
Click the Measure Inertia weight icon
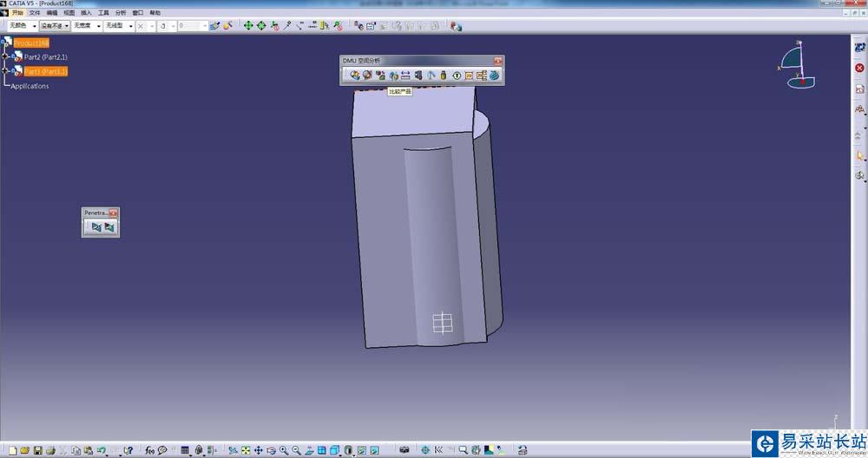444,75
